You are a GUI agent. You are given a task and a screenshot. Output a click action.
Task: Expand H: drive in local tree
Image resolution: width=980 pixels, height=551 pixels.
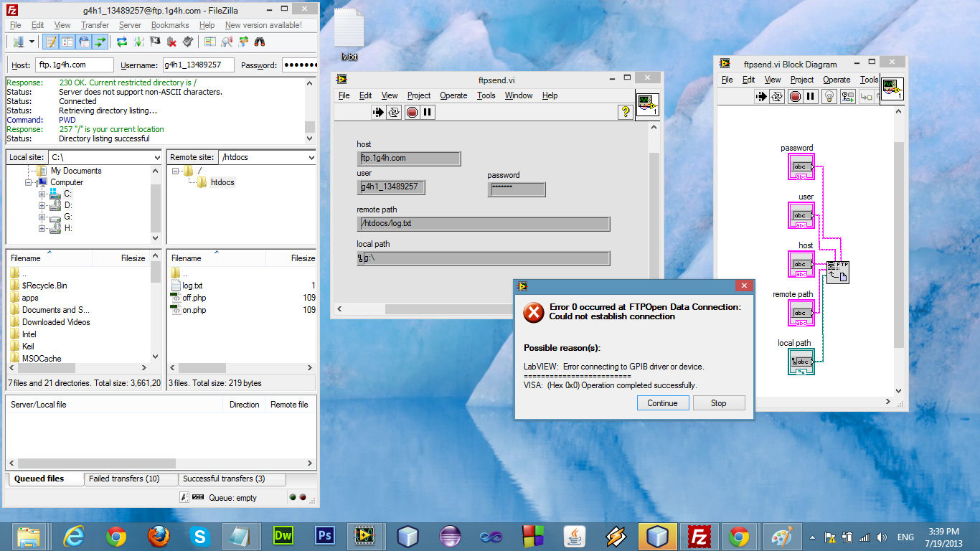click(42, 228)
